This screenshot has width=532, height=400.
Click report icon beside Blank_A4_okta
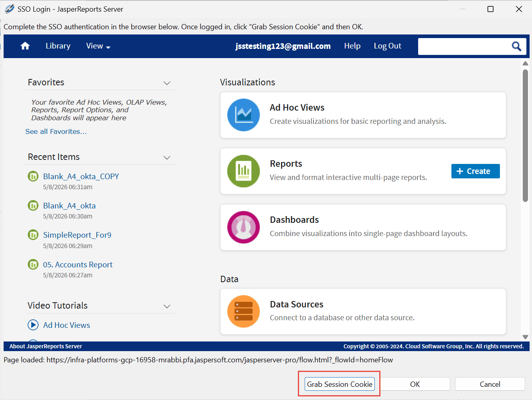tap(33, 206)
